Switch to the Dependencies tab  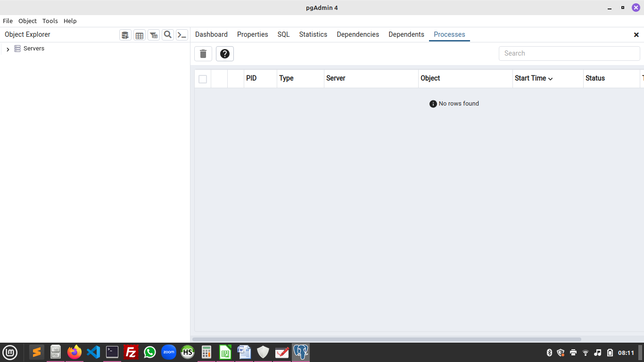[x=358, y=34]
